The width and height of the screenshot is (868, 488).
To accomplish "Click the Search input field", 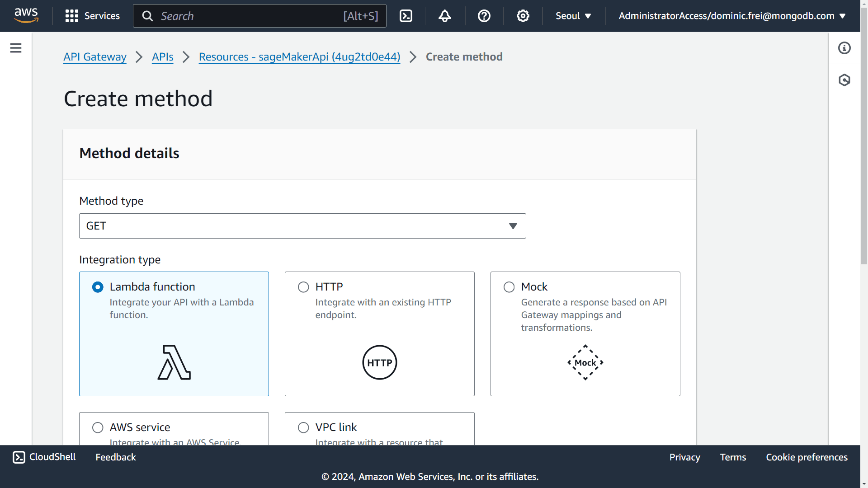I will coord(259,16).
